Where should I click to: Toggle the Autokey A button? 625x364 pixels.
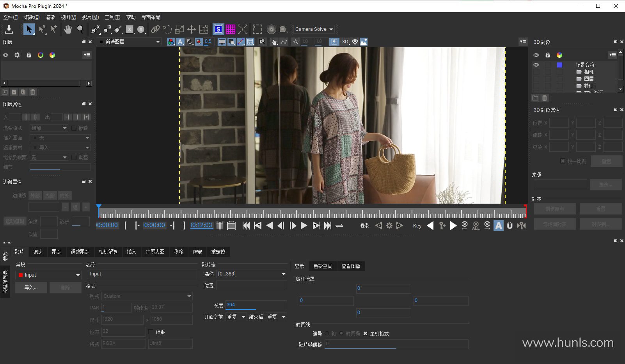pyautogui.click(x=498, y=226)
